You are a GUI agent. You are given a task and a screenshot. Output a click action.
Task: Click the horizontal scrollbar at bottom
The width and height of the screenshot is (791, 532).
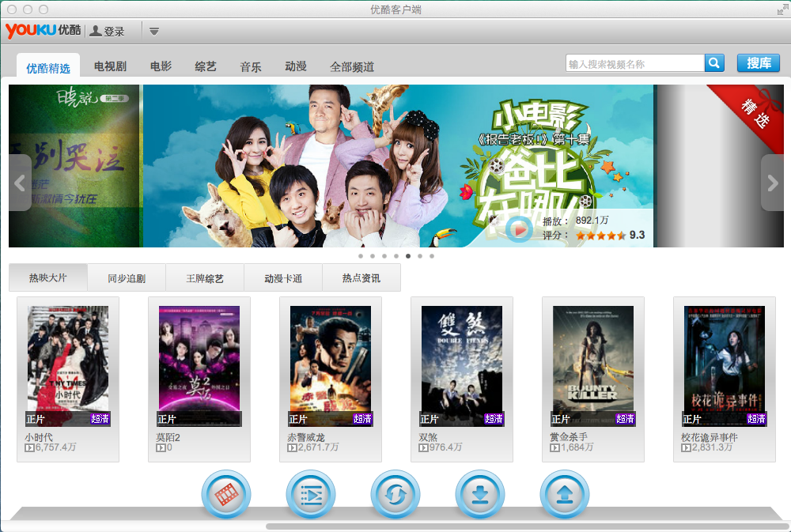(528, 526)
